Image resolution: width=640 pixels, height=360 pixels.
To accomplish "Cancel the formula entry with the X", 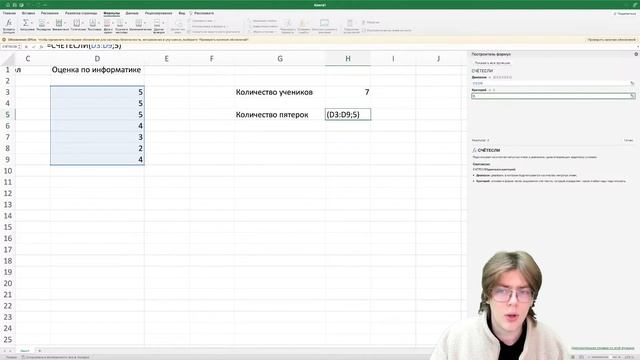I will click(27, 47).
